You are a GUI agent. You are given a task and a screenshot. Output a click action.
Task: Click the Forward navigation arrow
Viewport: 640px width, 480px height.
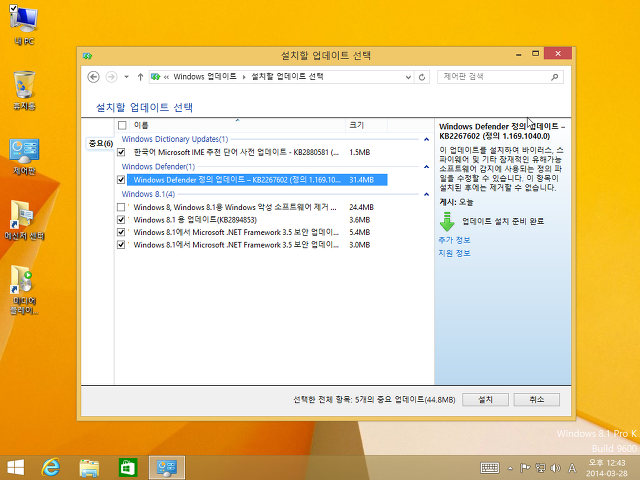coord(111,77)
